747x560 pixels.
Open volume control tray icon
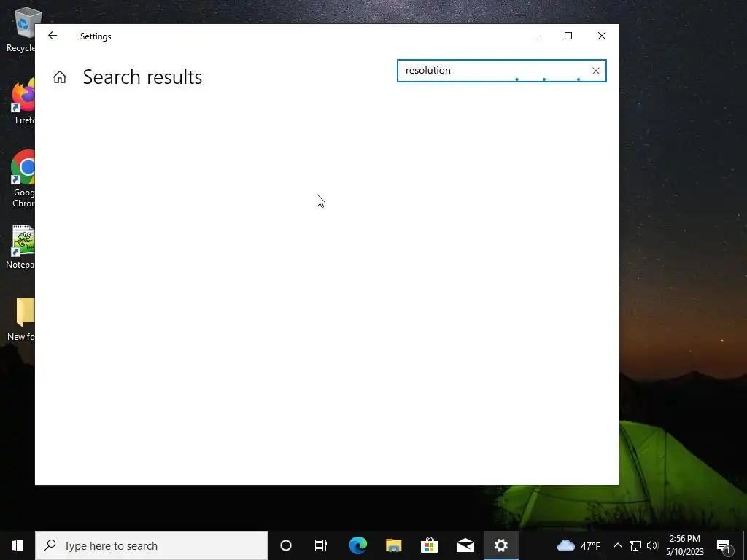(652, 545)
